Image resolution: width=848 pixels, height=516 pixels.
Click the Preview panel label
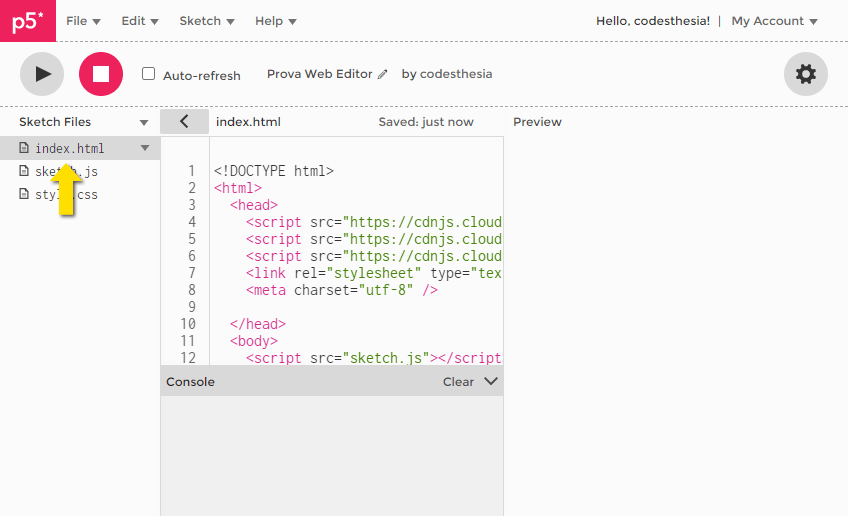[537, 122]
